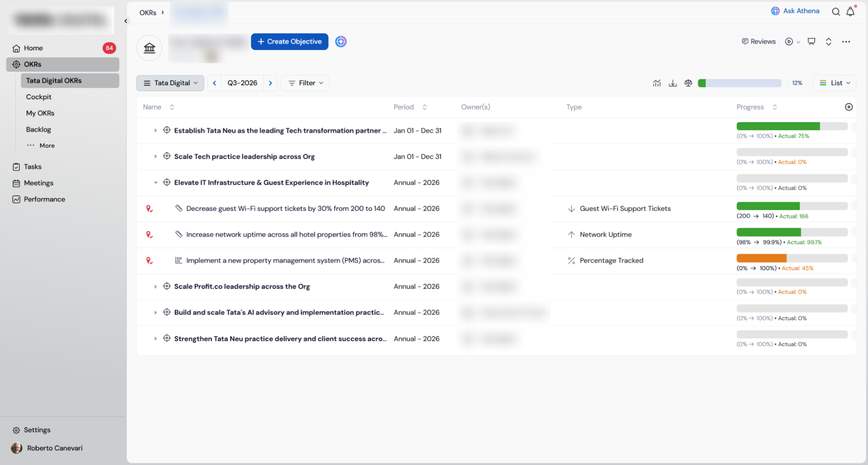Sort by the Name column
868x465 pixels.
[x=172, y=107]
